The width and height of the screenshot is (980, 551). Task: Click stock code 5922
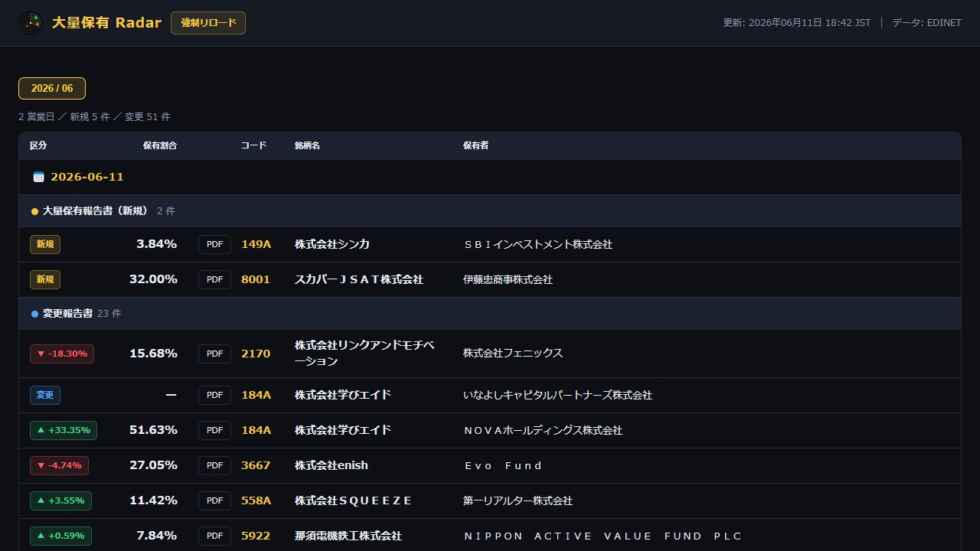pos(256,536)
